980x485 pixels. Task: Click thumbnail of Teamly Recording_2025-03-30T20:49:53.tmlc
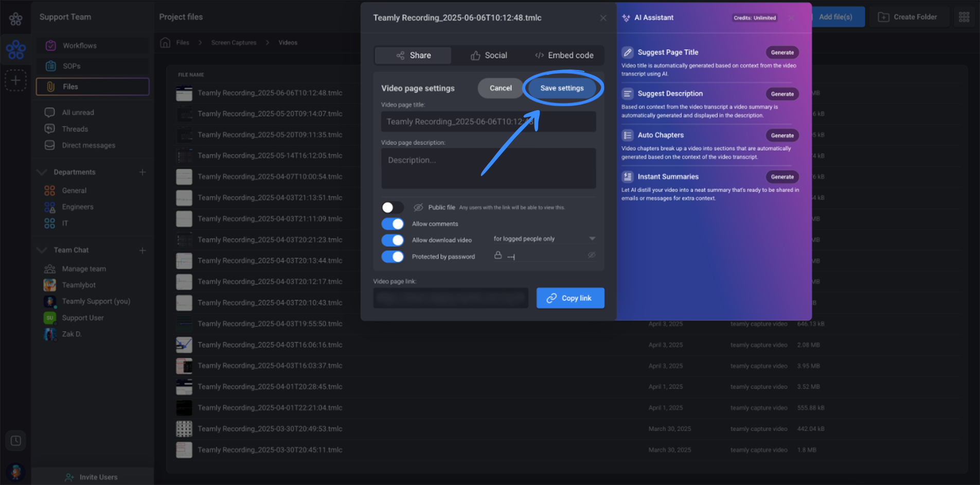pyautogui.click(x=184, y=429)
